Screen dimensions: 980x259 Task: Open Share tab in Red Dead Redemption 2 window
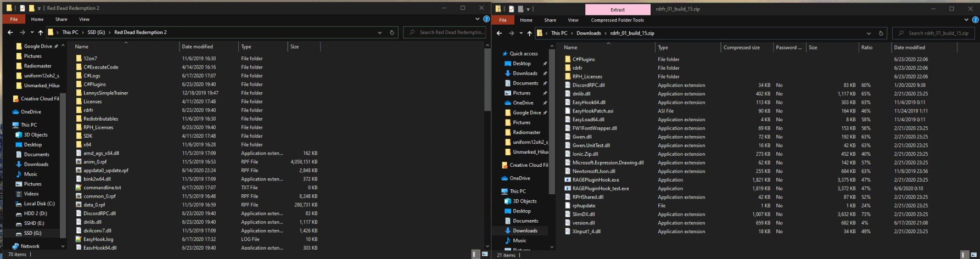(x=61, y=19)
